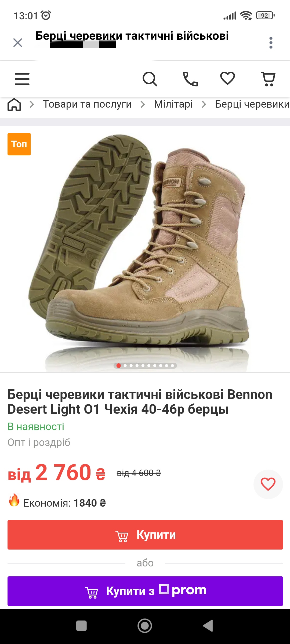The height and width of the screenshot is (644, 290).
Task: Open favorites heart icon in header
Action: click(x=227, y=78)
